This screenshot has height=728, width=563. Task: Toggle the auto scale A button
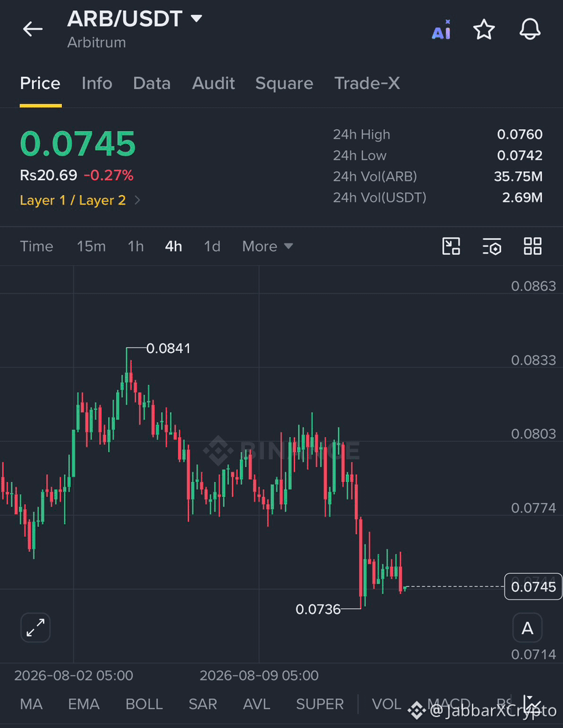[527, 627]
